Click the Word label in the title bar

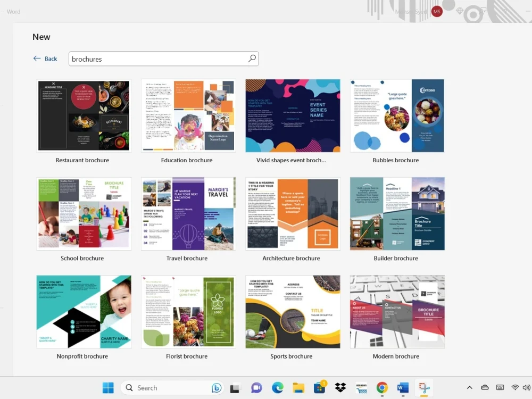point(13,11)
